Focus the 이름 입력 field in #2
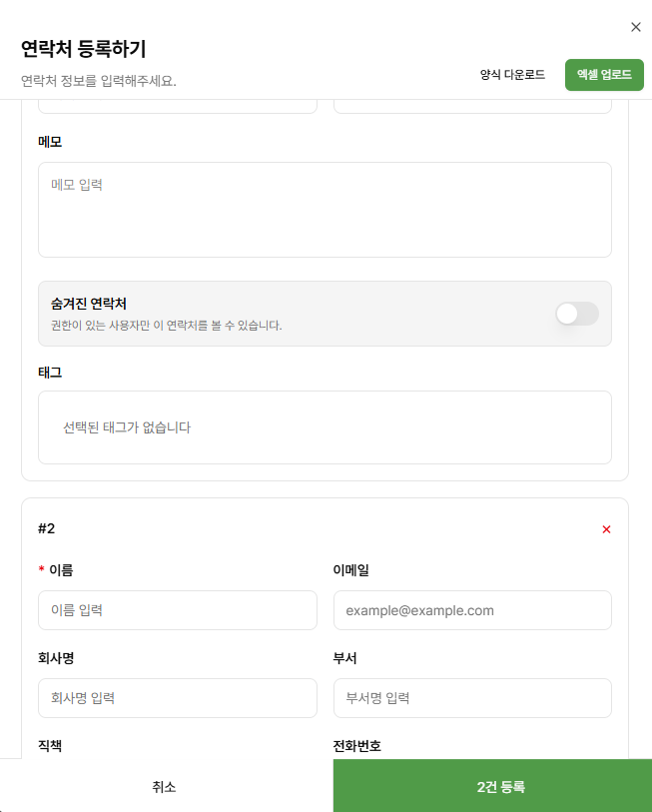Image resolution: width=652 pixels, height=812 pixels. point(178,610)
